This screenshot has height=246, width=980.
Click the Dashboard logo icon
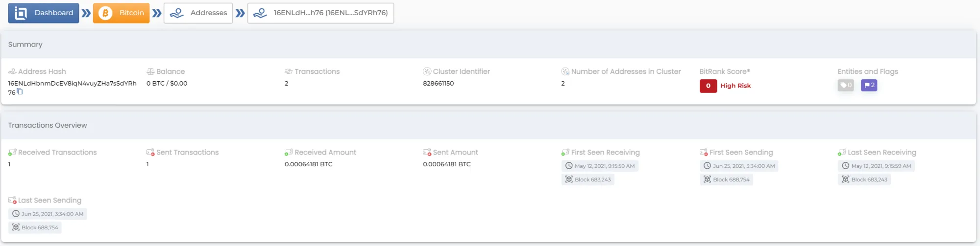pos(21,13)
